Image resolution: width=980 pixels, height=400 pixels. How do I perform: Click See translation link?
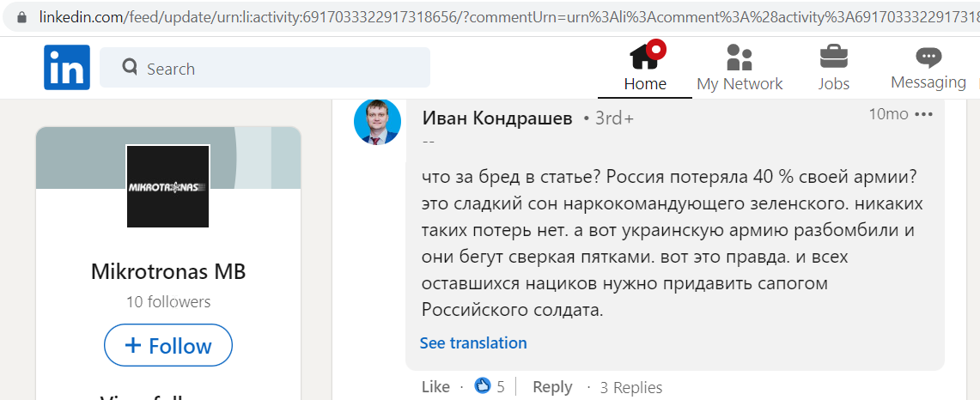click(x=473, y=343)
